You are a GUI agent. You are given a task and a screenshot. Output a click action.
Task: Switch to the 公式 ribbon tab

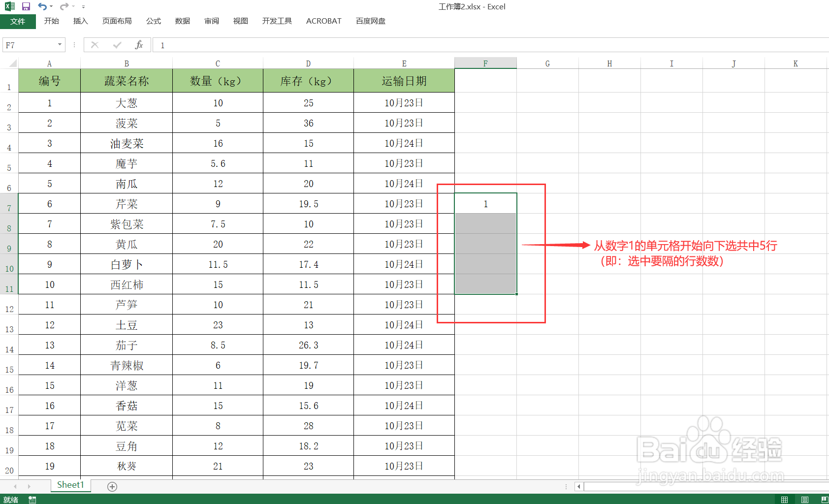tap(153, 21)
